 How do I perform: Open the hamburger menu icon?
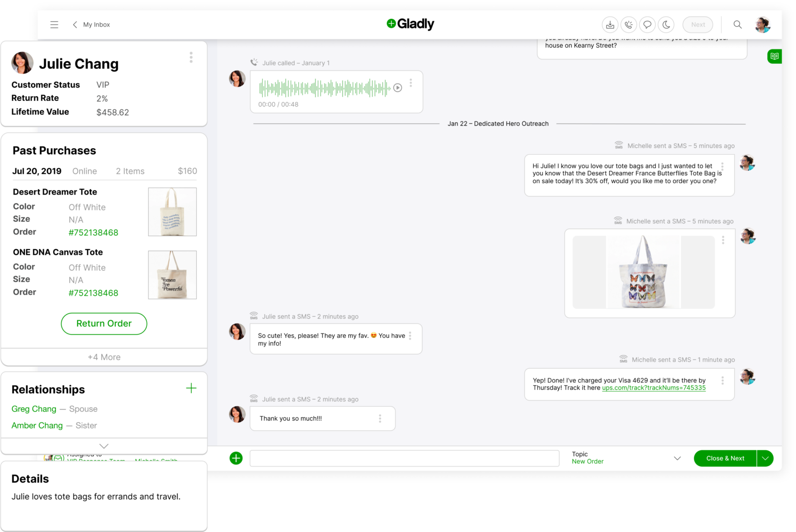[54, 24]
